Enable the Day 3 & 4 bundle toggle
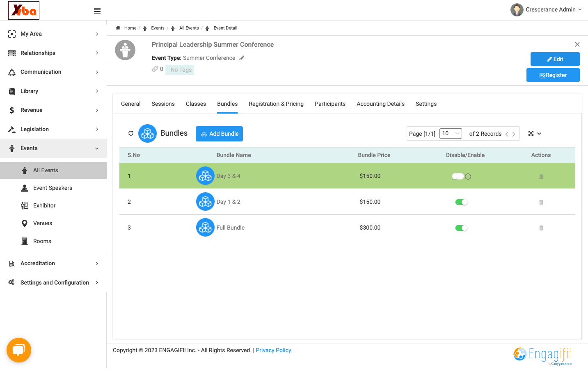The width and height of the screenshot is (588, 369). [x=458, y=176]
